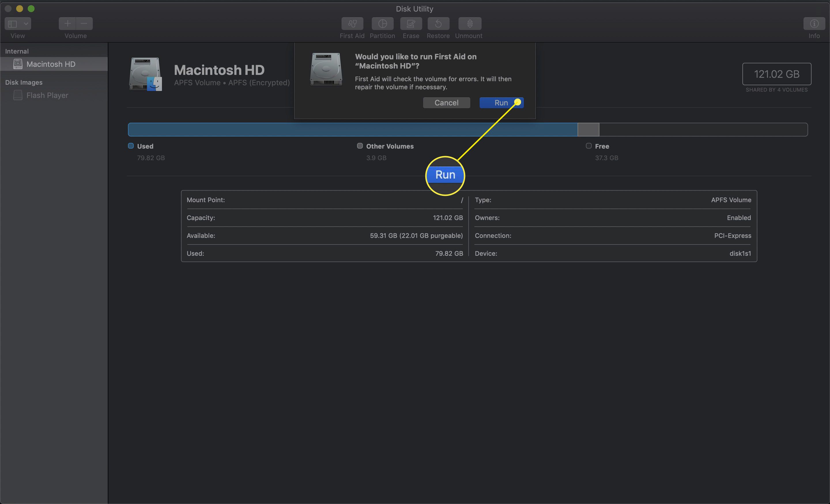Screen dimensions: 830x504
Task: Click the Used 79.82 GB table value
Action: pos(449,253)
